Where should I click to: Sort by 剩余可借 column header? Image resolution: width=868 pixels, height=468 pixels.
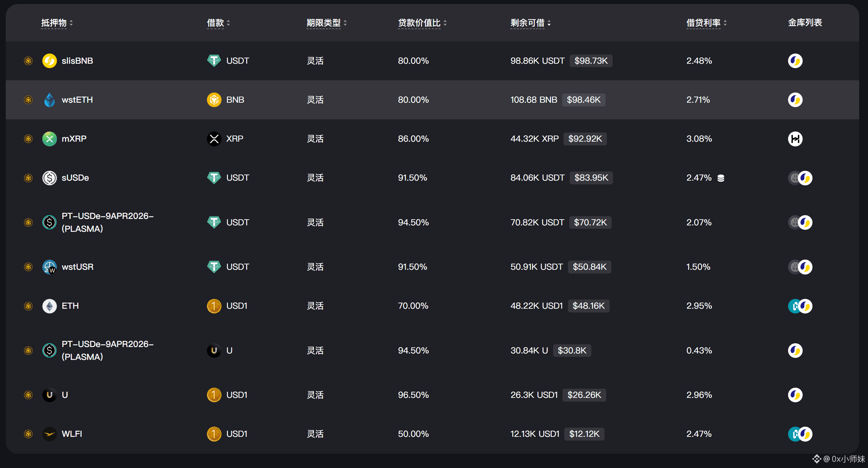(527, 23)
